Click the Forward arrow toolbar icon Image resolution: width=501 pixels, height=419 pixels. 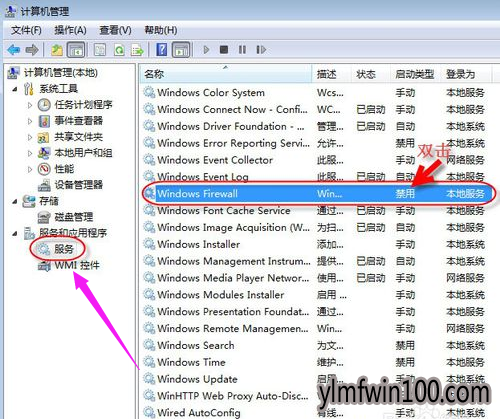coord(32,50)
